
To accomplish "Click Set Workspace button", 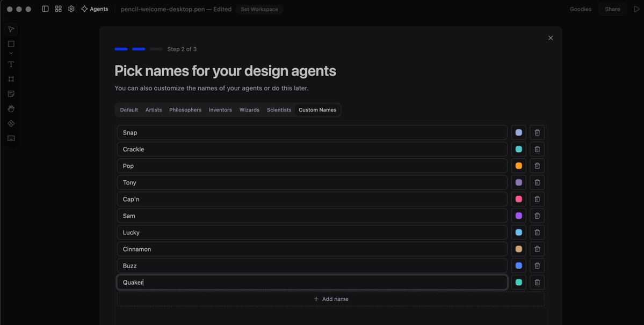I will tap(259, 10).
